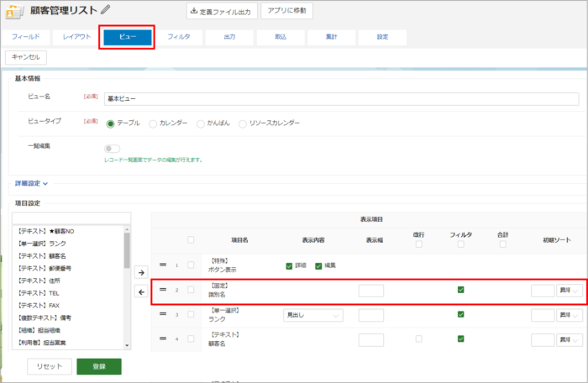The width and height of the screenshot is (588, 383).
Task: Click 定義ファイル出力 download button
Action: click(x=222, y=11)
